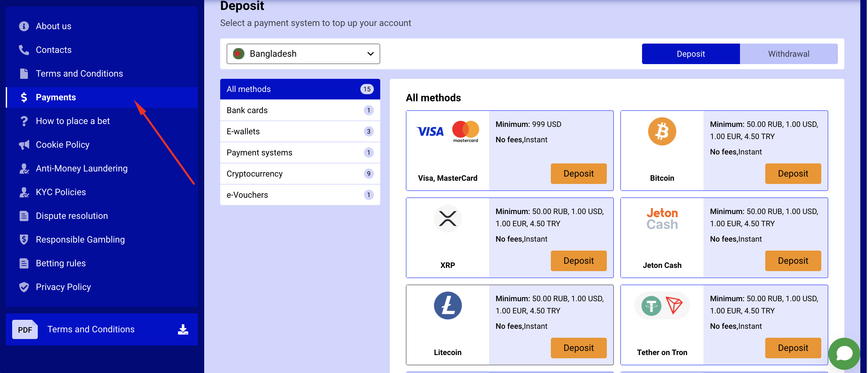Expand the All methods category list
This screenshot has width=868, height=373.
[x=300, y=89]
